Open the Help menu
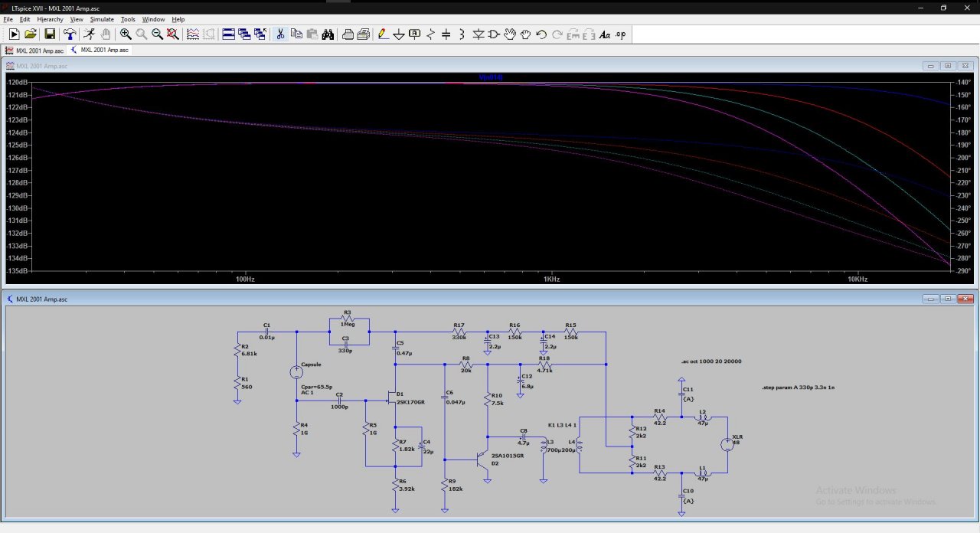The image size is (980, 533). point(178,19)
